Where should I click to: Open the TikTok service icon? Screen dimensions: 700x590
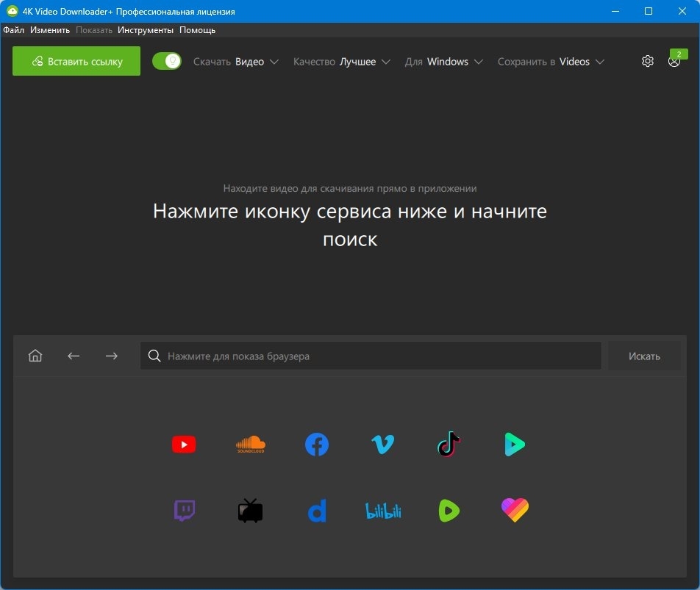click(449, 445)
